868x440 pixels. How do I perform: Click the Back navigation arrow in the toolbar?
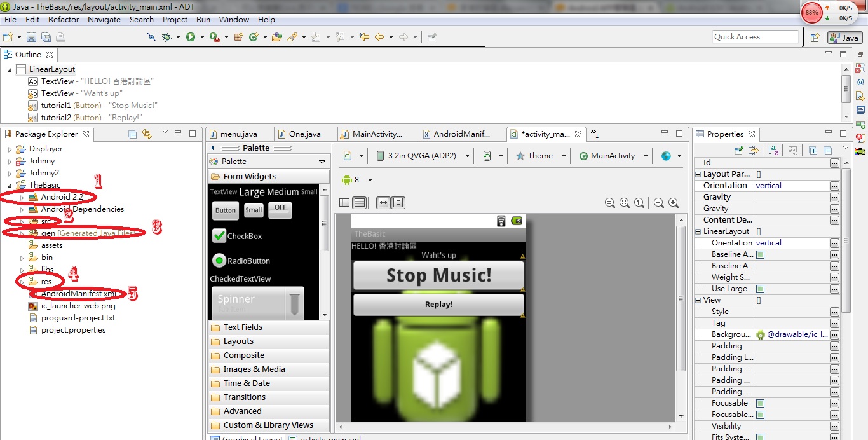click(379, 38)
